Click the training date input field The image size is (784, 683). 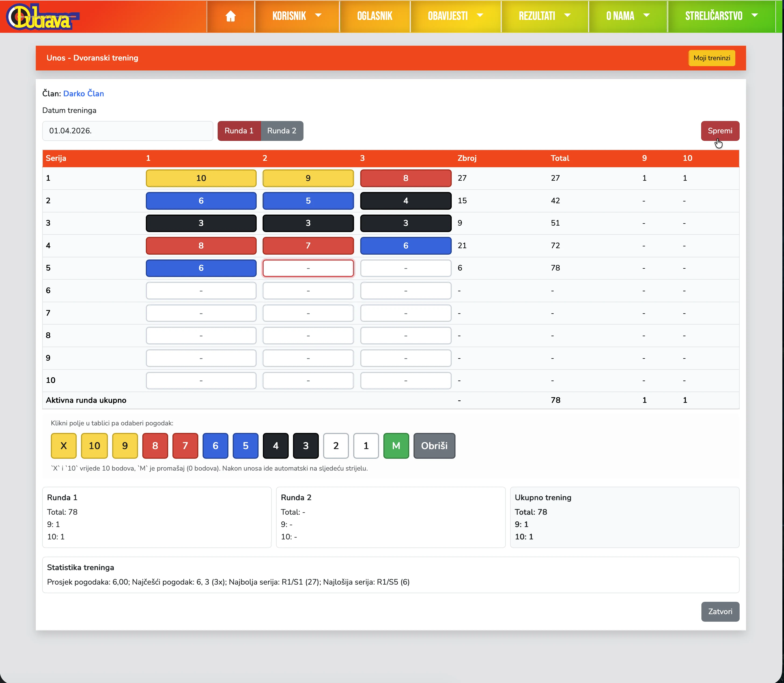pyautogui.click(x=127, y=131)
